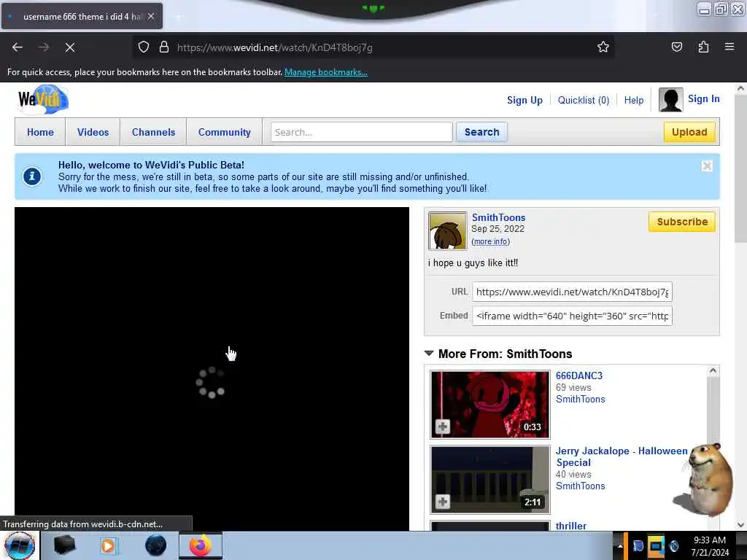View site security via the padlock icon
This screenshot has width=747, height=560.
(164, 47)
